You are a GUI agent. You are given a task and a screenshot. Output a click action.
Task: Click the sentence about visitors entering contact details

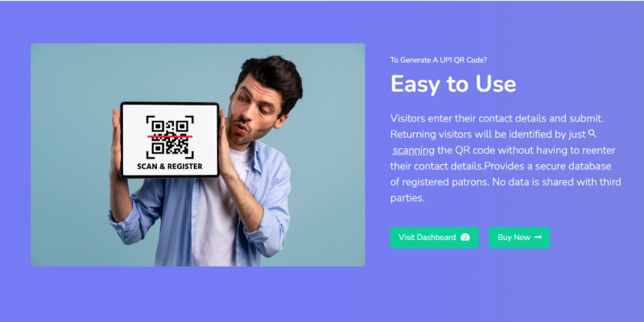pos(497,118)
